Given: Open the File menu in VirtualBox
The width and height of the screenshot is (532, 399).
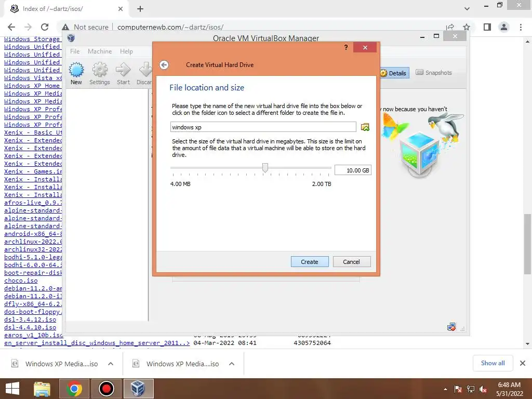Looking at the screenshot, I should [x=75, y=51].
